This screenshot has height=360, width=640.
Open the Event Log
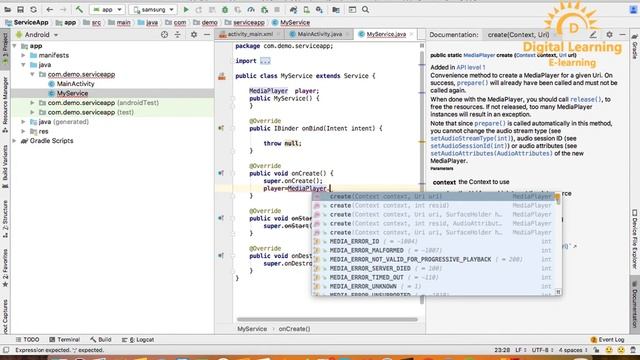tap(607, 340)
